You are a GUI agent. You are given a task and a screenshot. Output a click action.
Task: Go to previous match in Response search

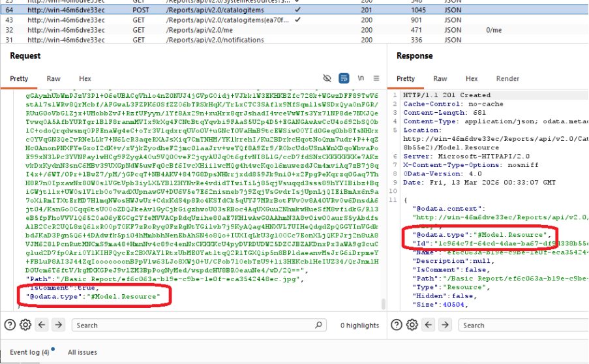pos(429,325)
